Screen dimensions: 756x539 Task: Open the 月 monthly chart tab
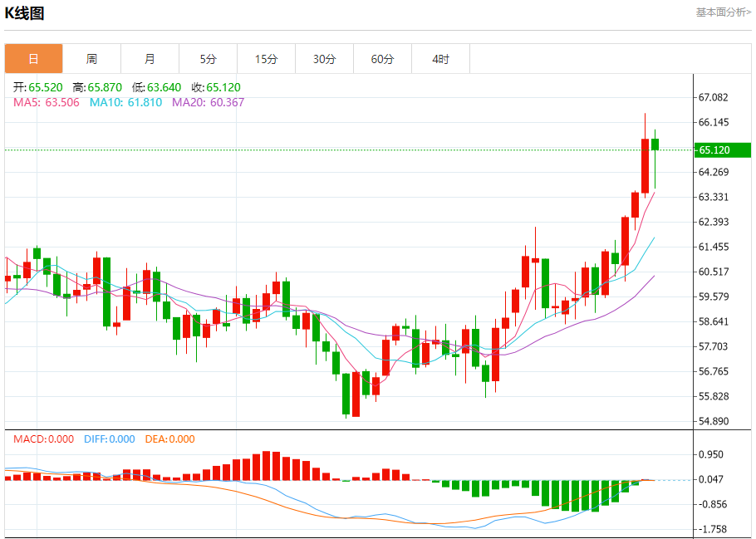point(150,59)
